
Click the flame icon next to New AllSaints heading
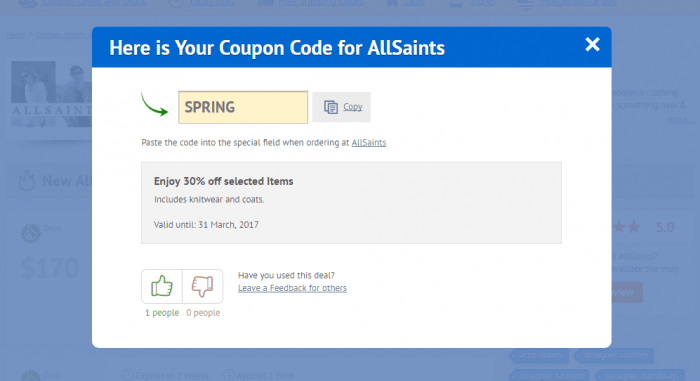tap(27, 181)
